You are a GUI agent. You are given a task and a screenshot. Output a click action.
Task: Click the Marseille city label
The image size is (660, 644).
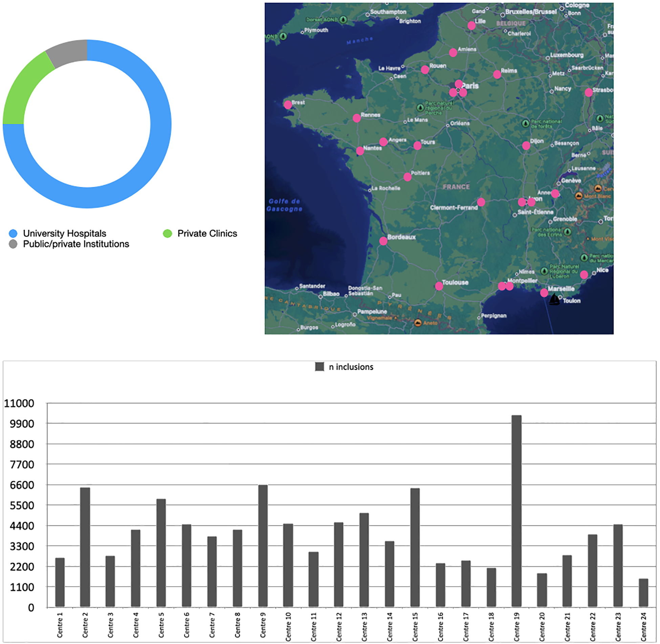pyautogui.click(x=561, y=288)
